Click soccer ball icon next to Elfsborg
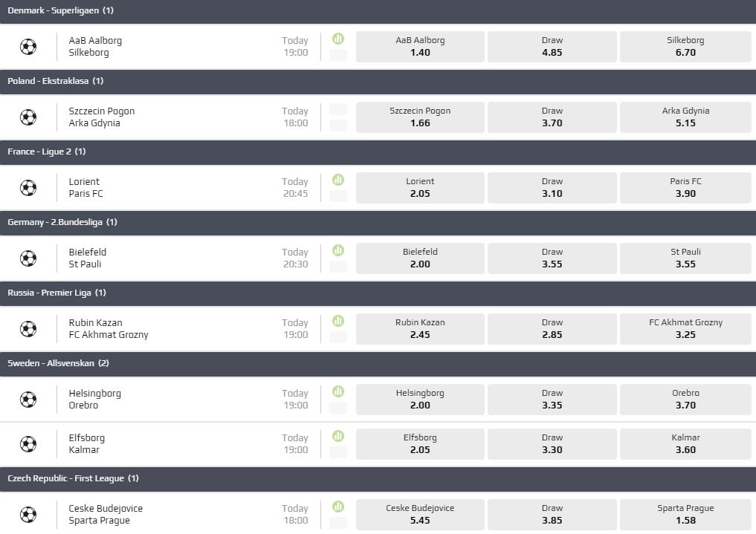The width and height of the screenshot is (756, 534). pyautogui.click(x=28, y=444)
